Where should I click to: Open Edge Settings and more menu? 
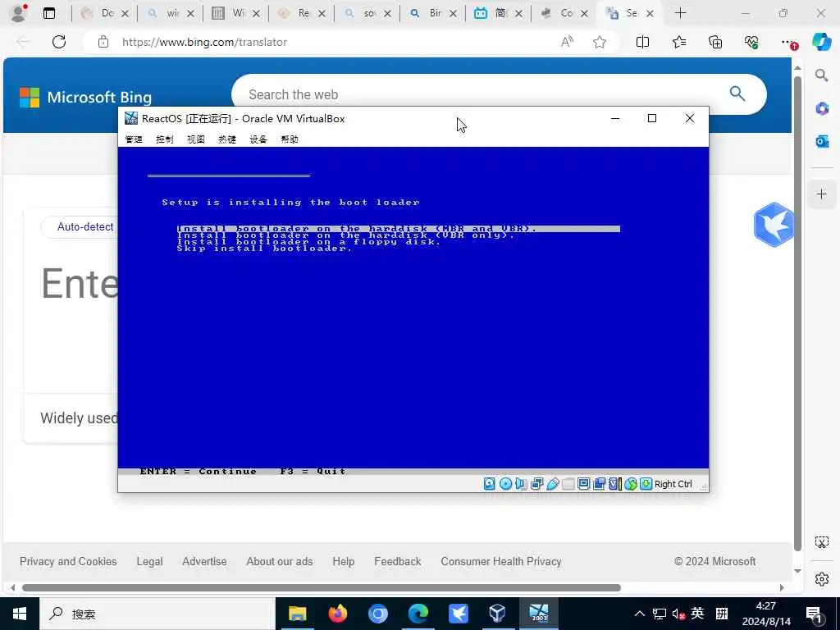(787, 42)
